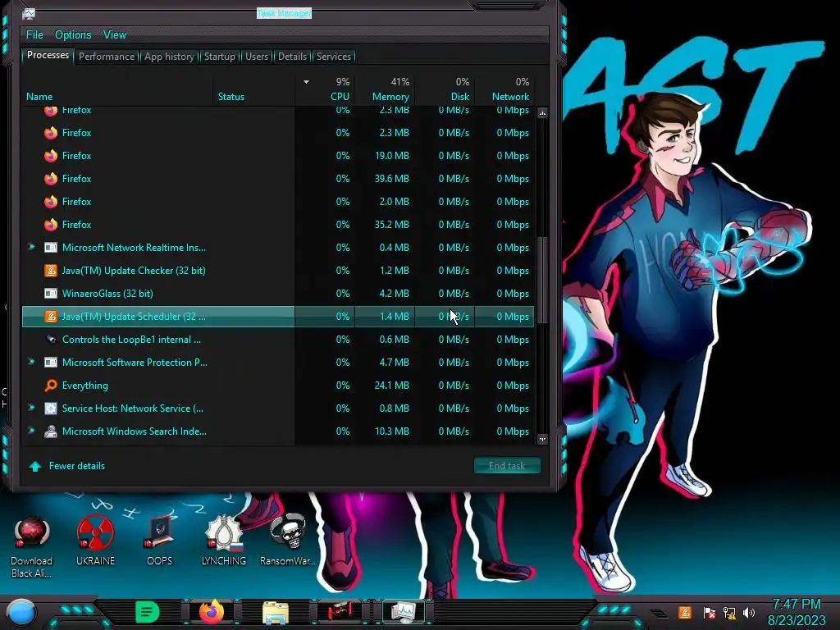Select Controls the LoopBe1 internal row

click(277, 339)
